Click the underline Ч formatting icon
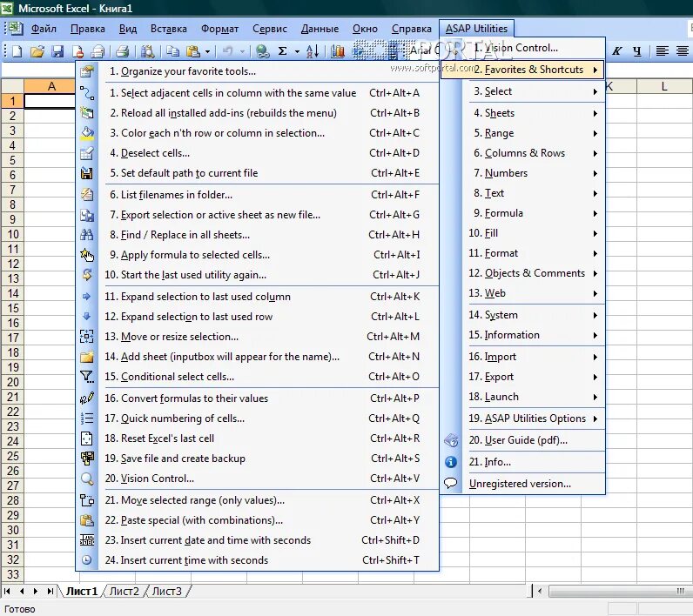Image resolution: width=693 pixels, height=616 pixels. [x=637, y=51]
